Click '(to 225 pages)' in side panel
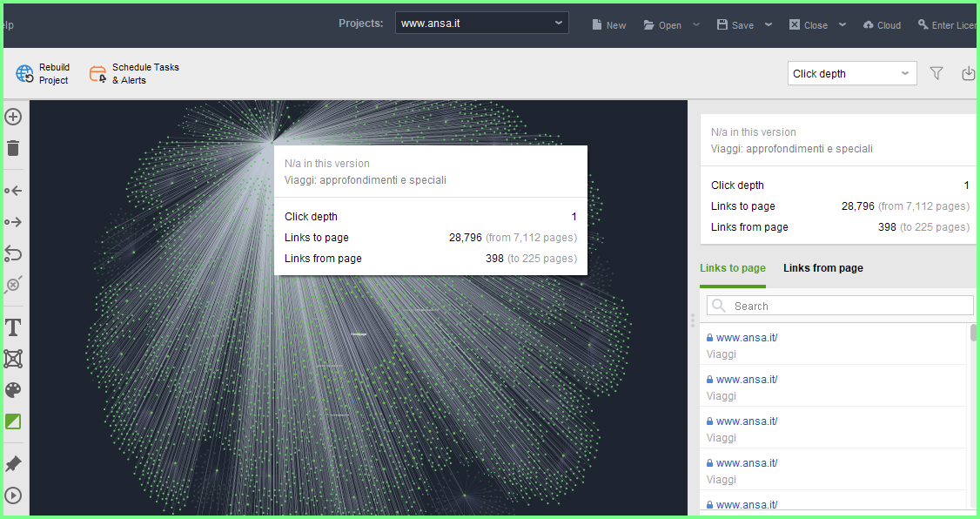980x519 pixels. (x=935, y=227)
